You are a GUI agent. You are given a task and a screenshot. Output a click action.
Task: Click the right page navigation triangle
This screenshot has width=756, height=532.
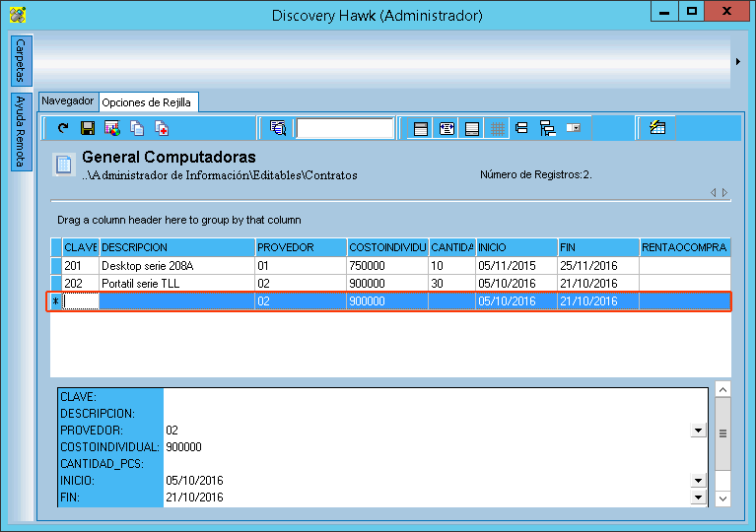coord(724,193)
